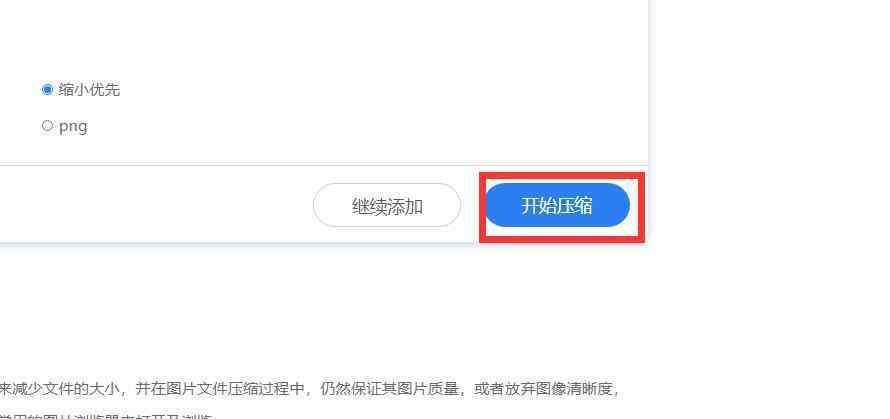Click the red highlight border around 开始压缩

(x=562, y=175)
